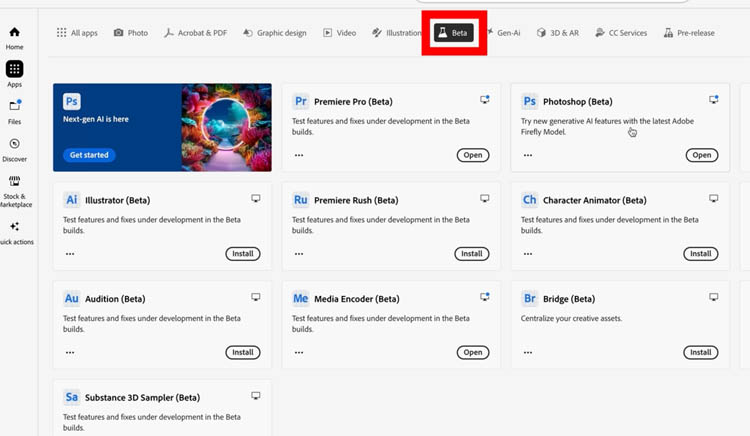
Task: Click desktop icon on Photoshop (Beta) card
Action: coord(714,99)
